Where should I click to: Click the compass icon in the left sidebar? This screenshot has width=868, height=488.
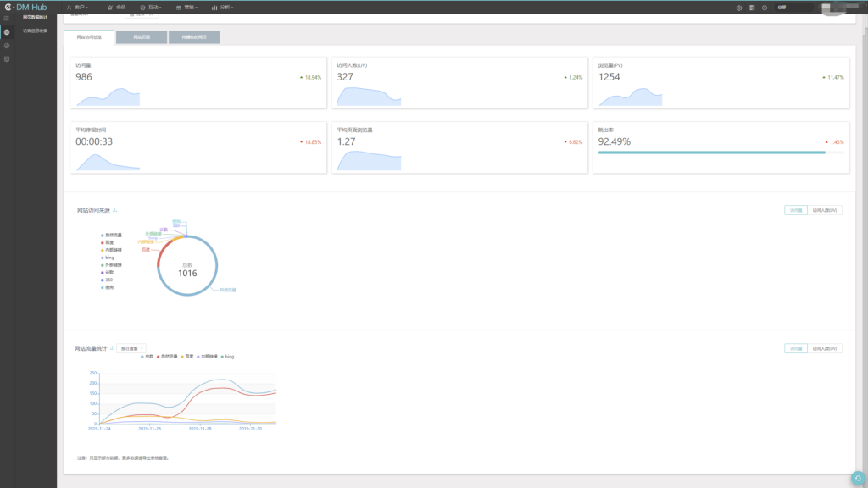(x=7, y=45)
